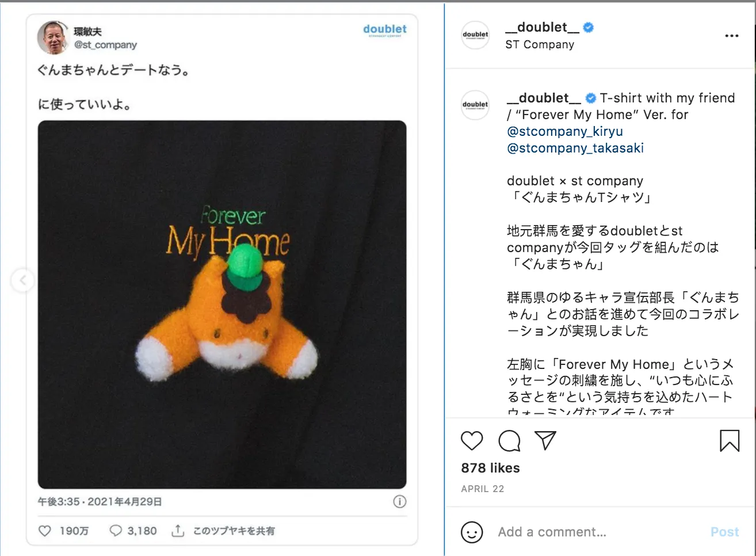Open the __doublet__ username in header
This screenshot has width=756, height=556.
point(542,27)
